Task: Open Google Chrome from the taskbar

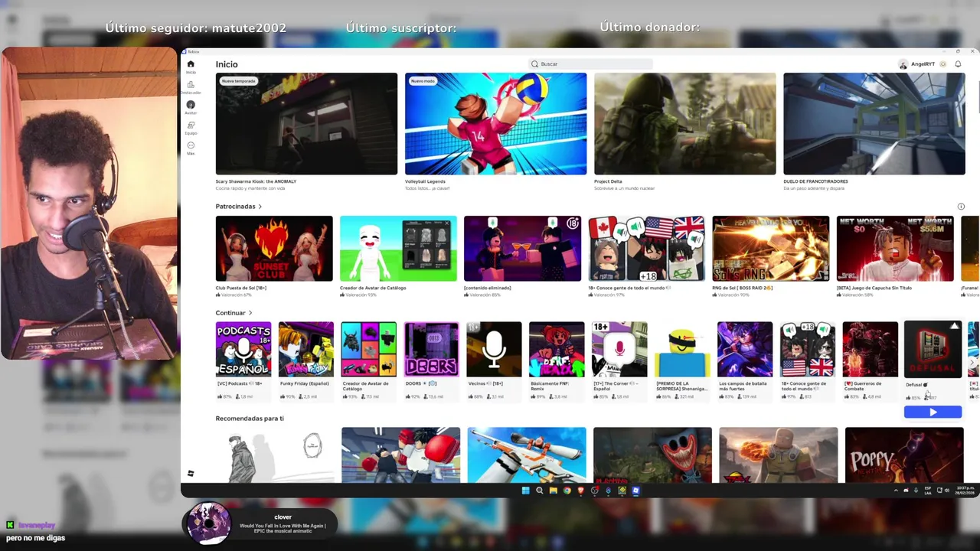Action: tap(567, 491)
